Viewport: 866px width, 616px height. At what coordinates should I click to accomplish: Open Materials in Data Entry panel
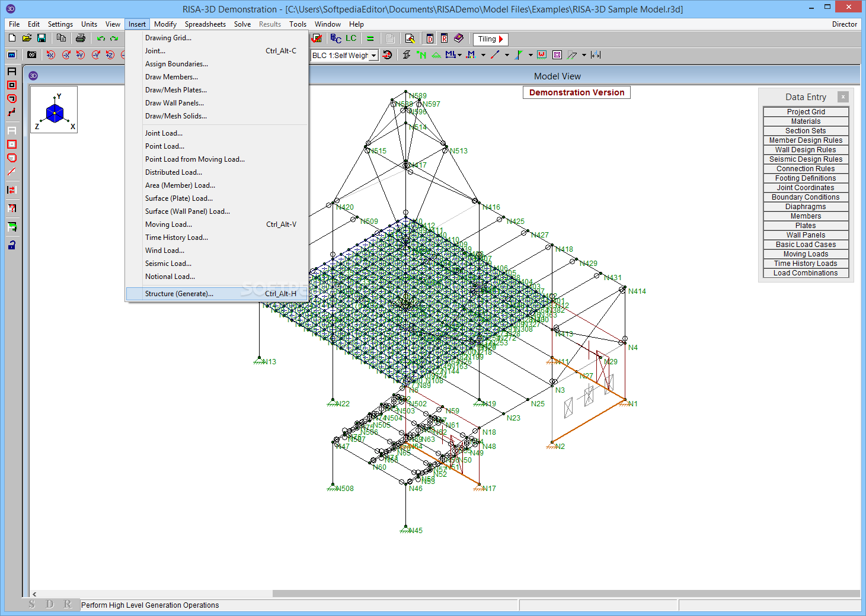tap(806, 121)
